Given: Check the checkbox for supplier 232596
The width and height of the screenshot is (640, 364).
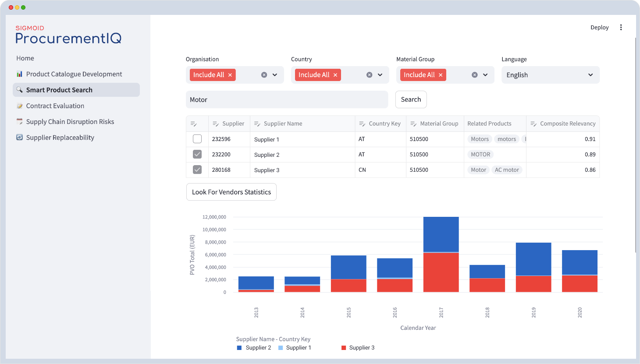Looking at the screenshot, I should (x=197, y=139).
